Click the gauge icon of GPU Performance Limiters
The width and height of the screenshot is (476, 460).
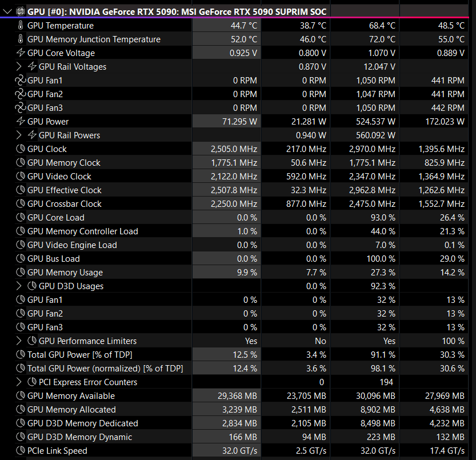[x=32, y=341]
